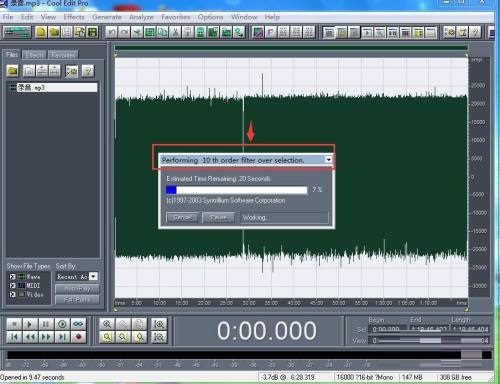Switch to the Files tab
This screenshot has height=384, width=500.
point(12,54)
